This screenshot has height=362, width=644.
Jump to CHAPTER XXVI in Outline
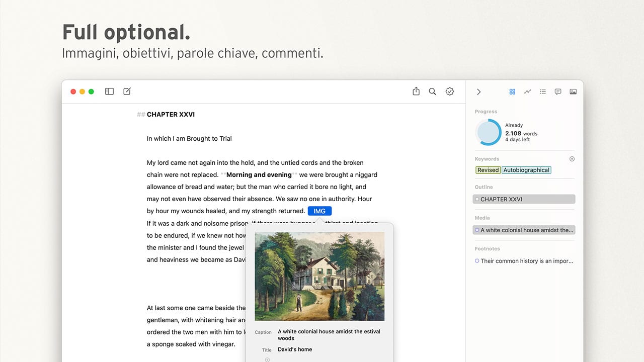tap(524, 199)
